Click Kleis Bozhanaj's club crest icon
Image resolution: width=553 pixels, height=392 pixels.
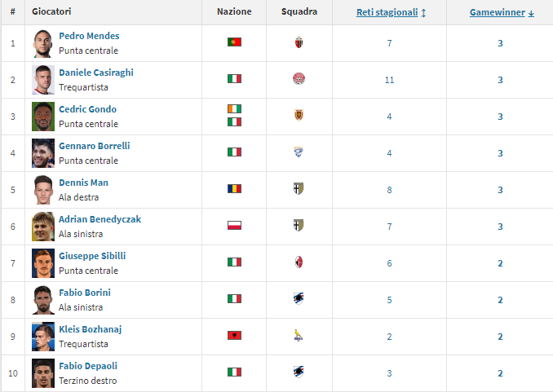pyautogui.click(x=299, y=336)
